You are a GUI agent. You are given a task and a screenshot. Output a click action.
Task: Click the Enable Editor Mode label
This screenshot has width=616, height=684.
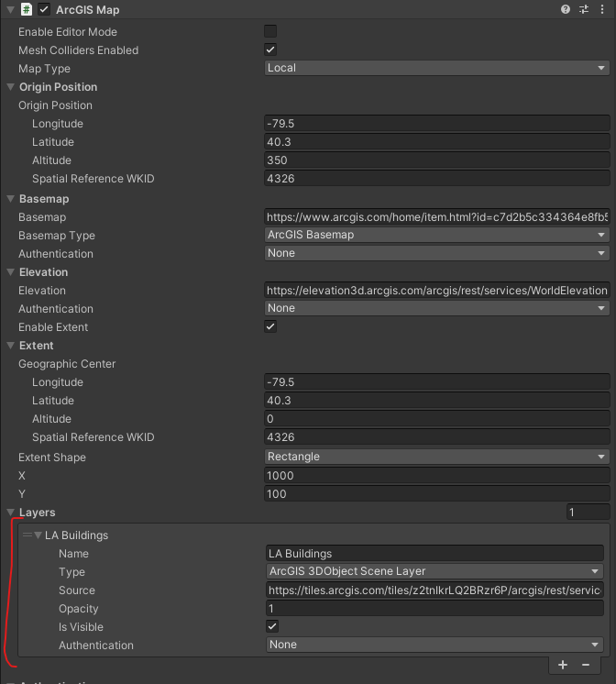[x=68, y=32]
